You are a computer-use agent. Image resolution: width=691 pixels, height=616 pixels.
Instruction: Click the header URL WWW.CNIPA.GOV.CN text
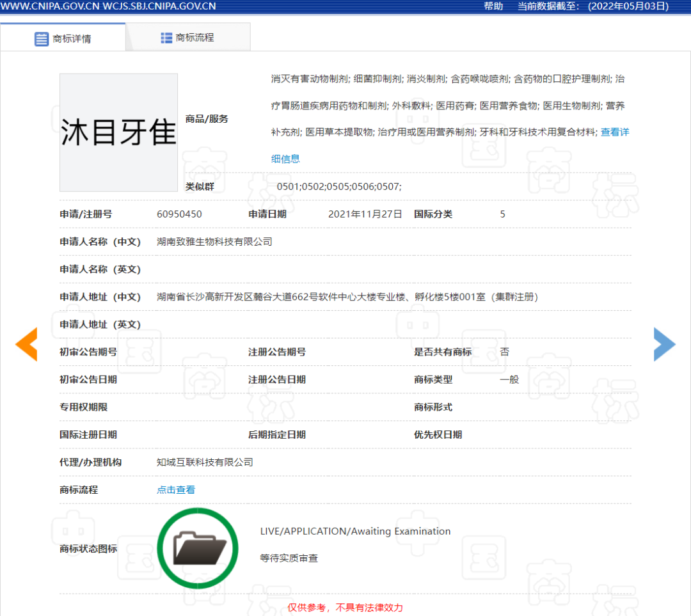51,6
